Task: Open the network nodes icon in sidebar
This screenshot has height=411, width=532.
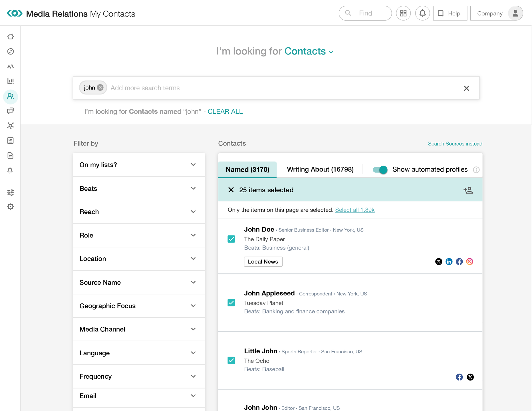Action: (11, 126)
